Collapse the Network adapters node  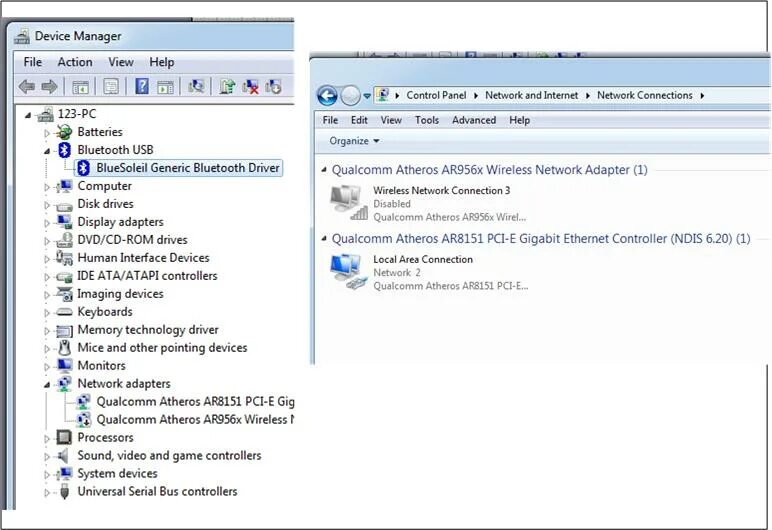47,385
